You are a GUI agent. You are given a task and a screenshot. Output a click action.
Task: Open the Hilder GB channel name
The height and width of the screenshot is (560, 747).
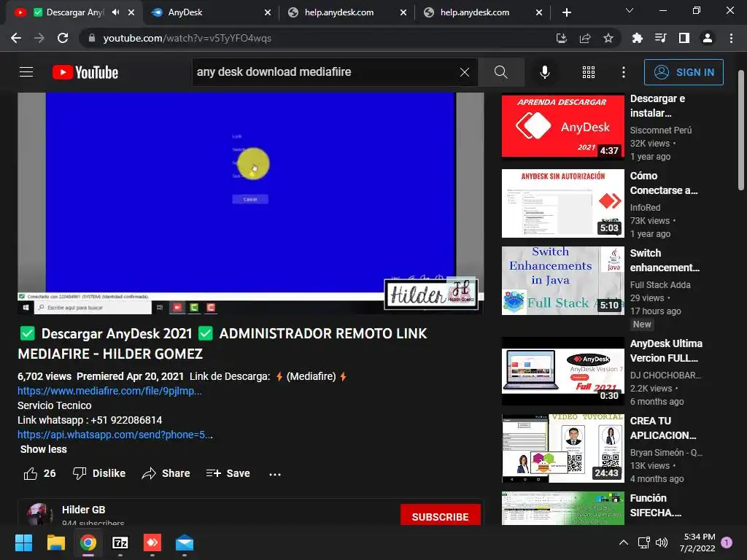coord(83,510)
